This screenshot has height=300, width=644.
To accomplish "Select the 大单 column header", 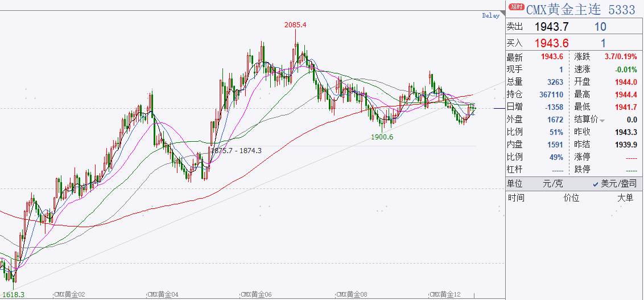I will tap(625, 198).
